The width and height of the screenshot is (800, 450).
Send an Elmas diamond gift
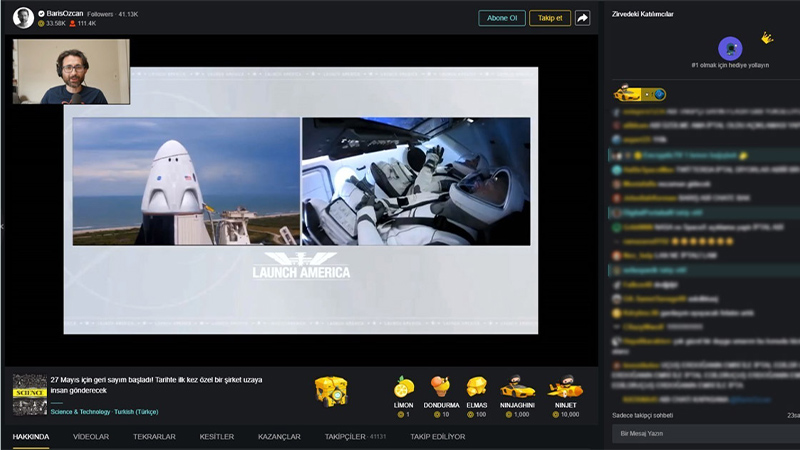tap(477, 396)
